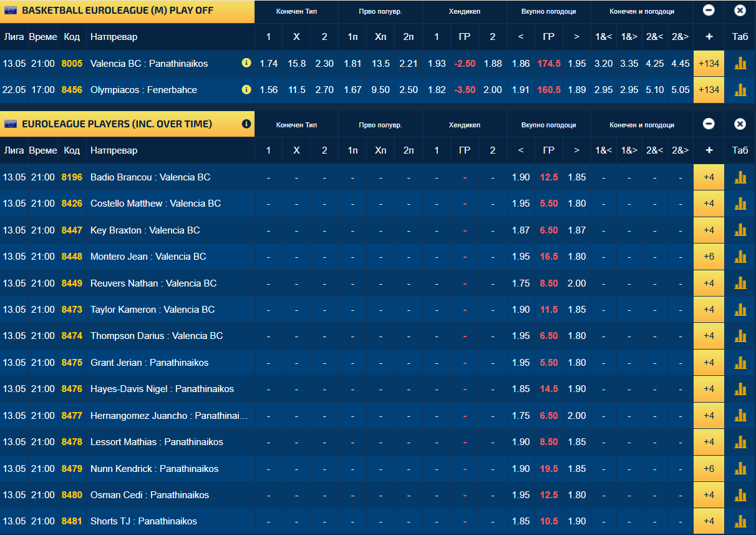Click match code 8456

point(72,90)
